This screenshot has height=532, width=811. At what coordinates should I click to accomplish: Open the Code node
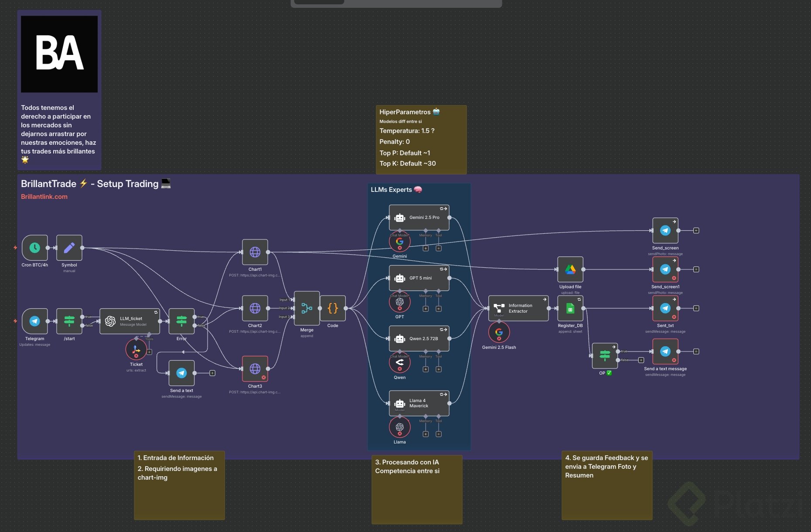(x=333, y=308)
